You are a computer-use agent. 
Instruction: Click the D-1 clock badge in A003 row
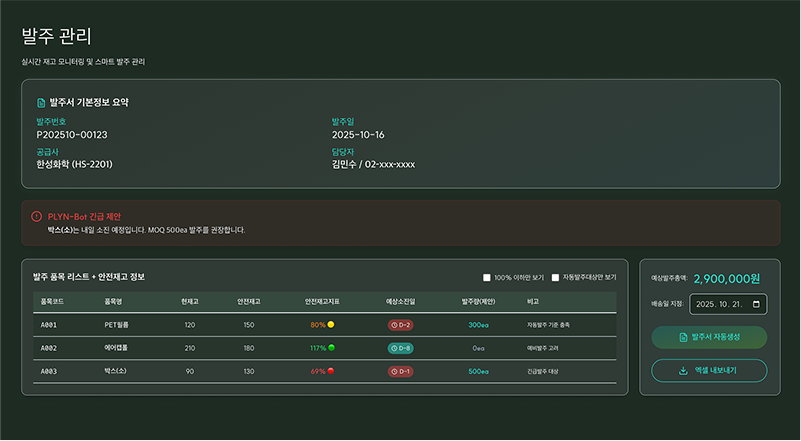click(x=400, y=371)
